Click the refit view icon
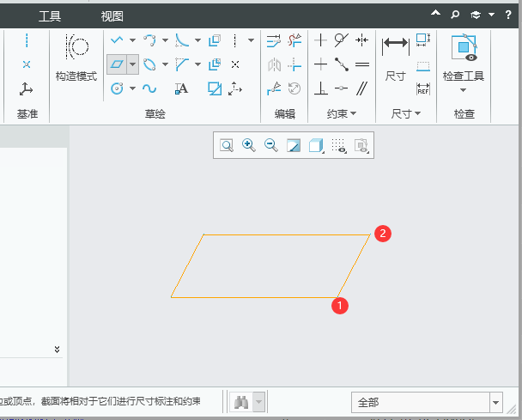Screen dimensions: 522x420 tap(227, 146)
